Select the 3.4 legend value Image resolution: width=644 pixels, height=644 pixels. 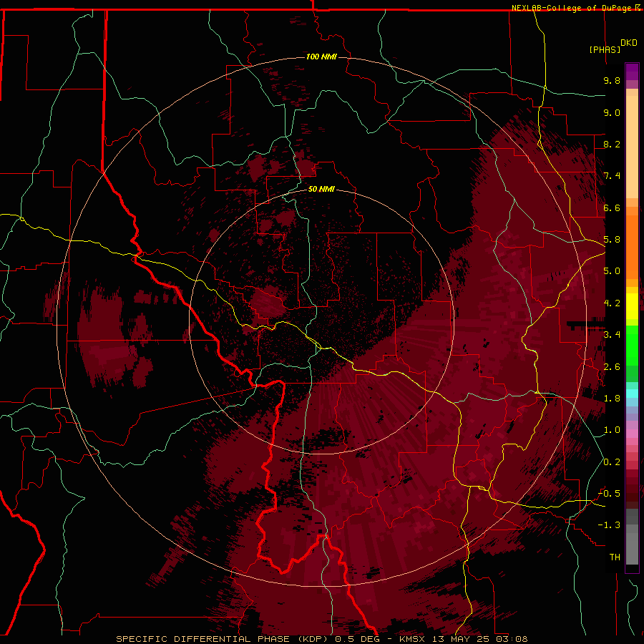point(612,335)
